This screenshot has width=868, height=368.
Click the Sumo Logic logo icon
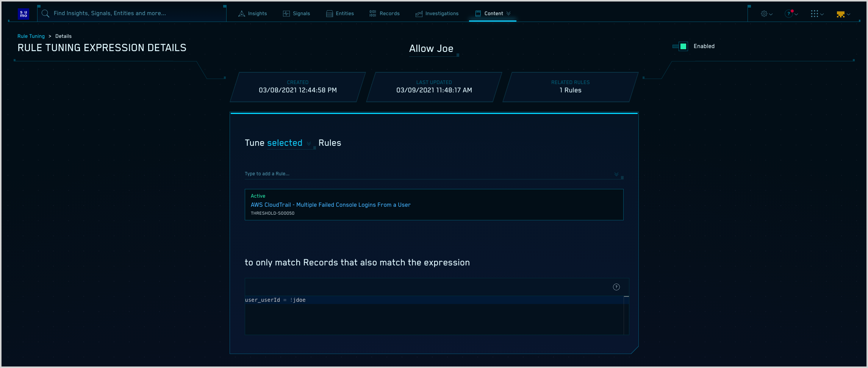[23, 14]
